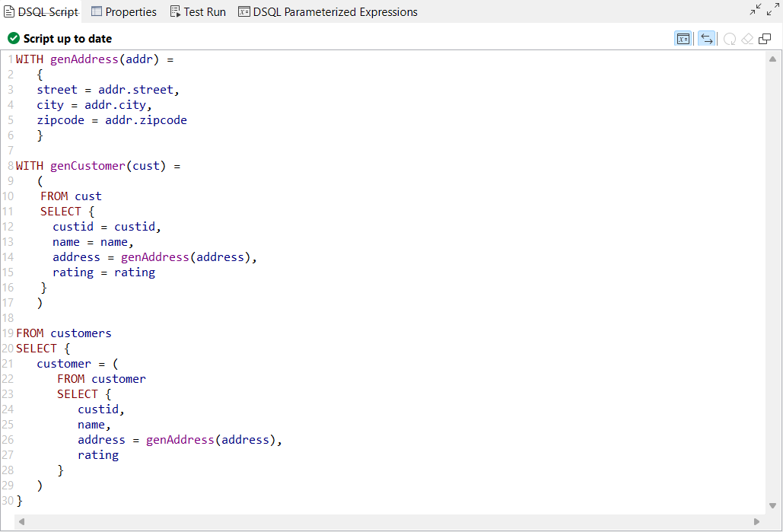783x532 pixels.
Task: Open the DSQL Parameterized Expressions tab
Action: coord(327,11)
